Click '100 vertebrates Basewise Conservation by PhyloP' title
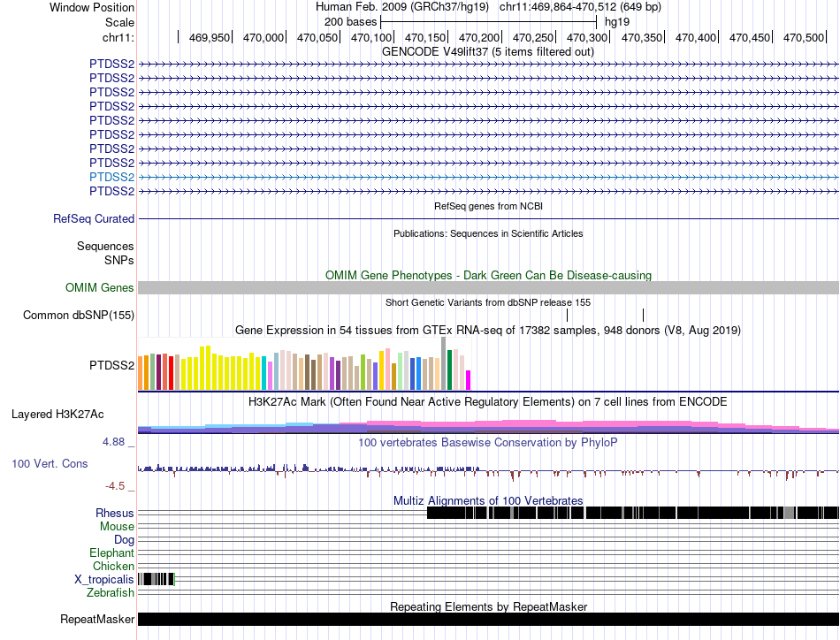Image resolution: width=840 pixels, height=640 pixels. point(488,442)
